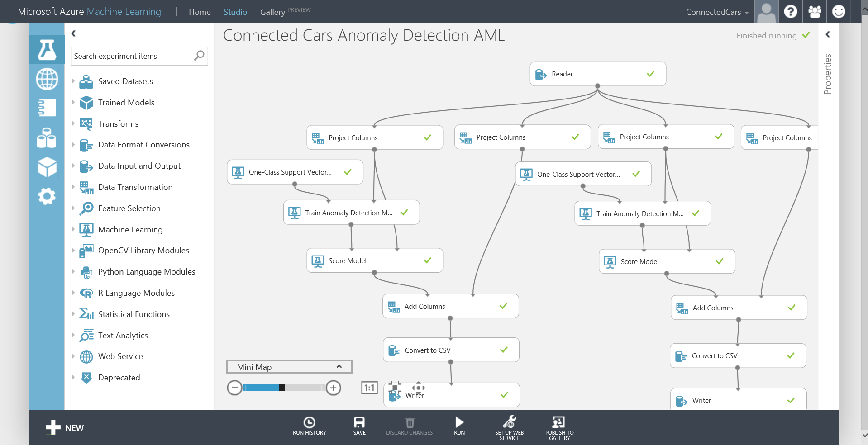868x445 pixels.
Task: Open the Web Services globe icon
Action: click(47, 79)
